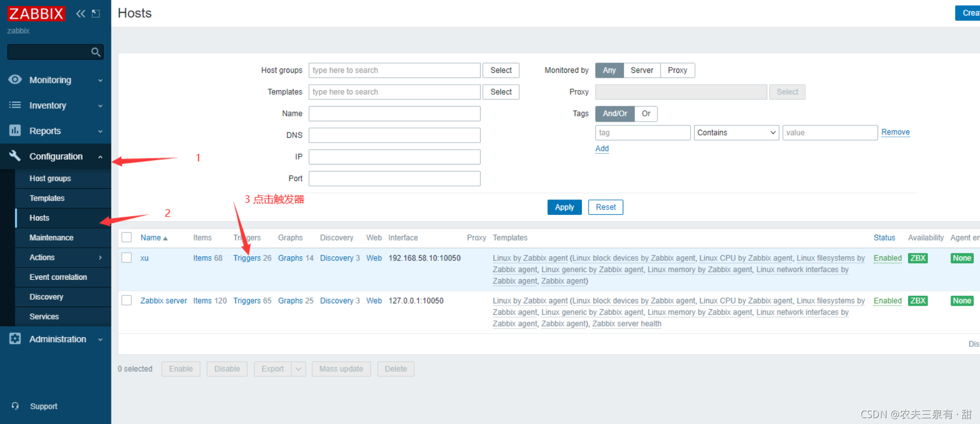Click None encryption badge for host xu
This screenshot has height=424, width=980.
pyautogui.click(x=962, y=258)
